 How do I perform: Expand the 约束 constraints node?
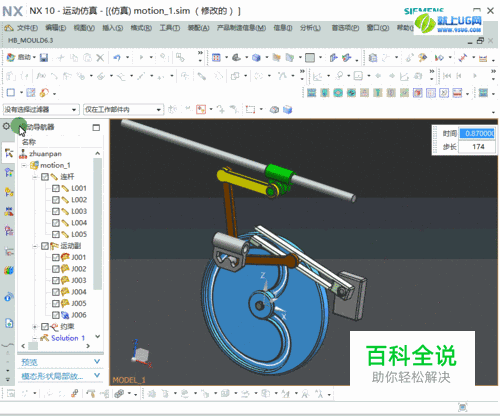point(35,327)
